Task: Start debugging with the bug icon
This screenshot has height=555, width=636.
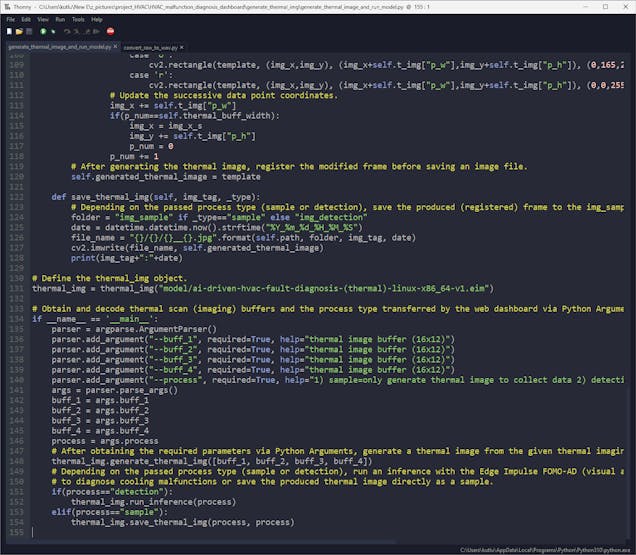Action: pyautogui.click(x=55, y=31)
